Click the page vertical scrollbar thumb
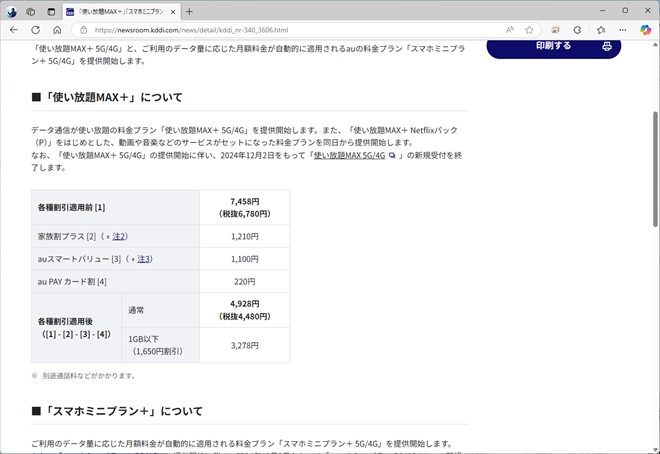The image size is (660, 454). point(655,169)
